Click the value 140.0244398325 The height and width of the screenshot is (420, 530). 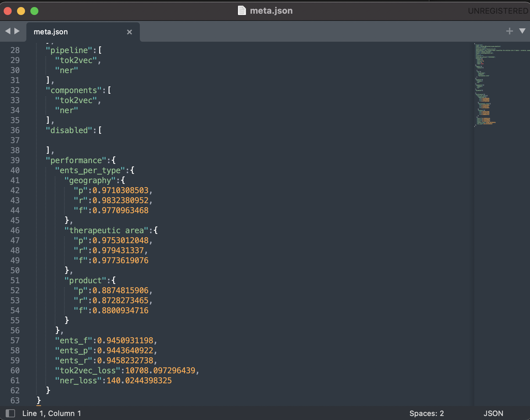pos(139,381)
